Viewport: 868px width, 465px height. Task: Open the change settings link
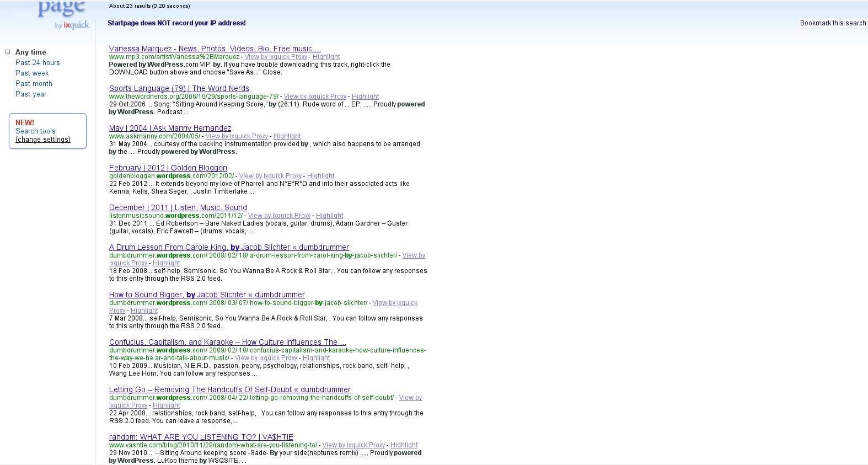point(43,140)
